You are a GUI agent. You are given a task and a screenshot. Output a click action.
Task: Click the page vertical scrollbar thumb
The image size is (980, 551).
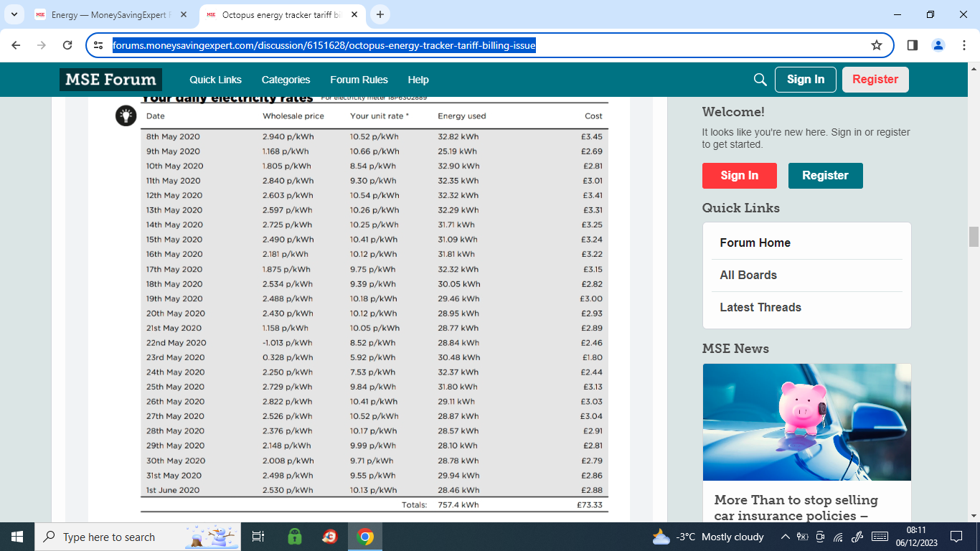[x=974, y=236]
